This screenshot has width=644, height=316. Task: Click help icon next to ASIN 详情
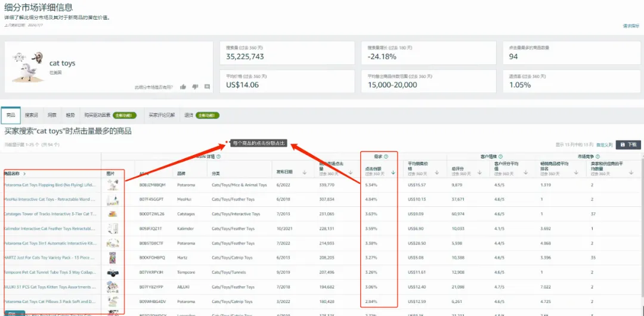coord(218,157)
